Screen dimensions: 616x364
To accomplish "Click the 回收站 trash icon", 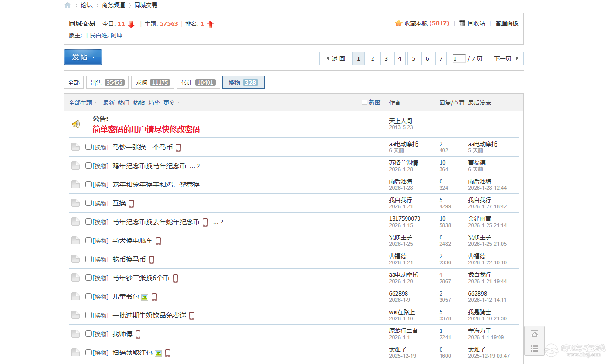I will pyautogui.click(x=461, y=23).
